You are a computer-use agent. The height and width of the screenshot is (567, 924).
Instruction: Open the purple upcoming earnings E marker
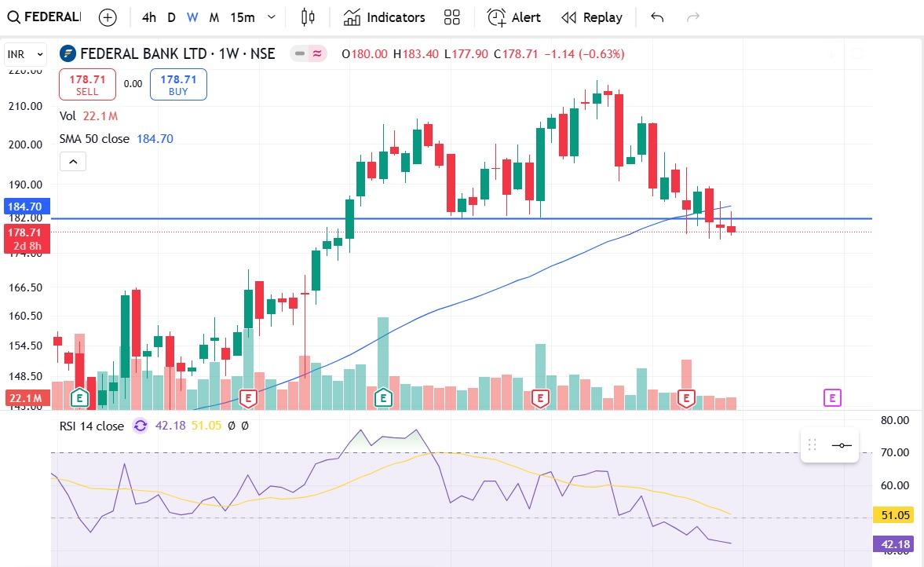832,398
